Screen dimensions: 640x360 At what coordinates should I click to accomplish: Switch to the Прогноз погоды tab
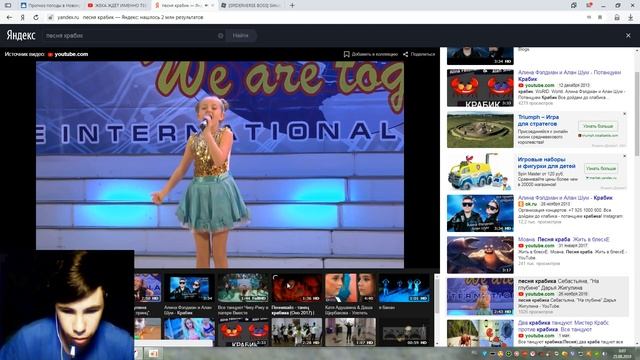(x=50, y=6)
